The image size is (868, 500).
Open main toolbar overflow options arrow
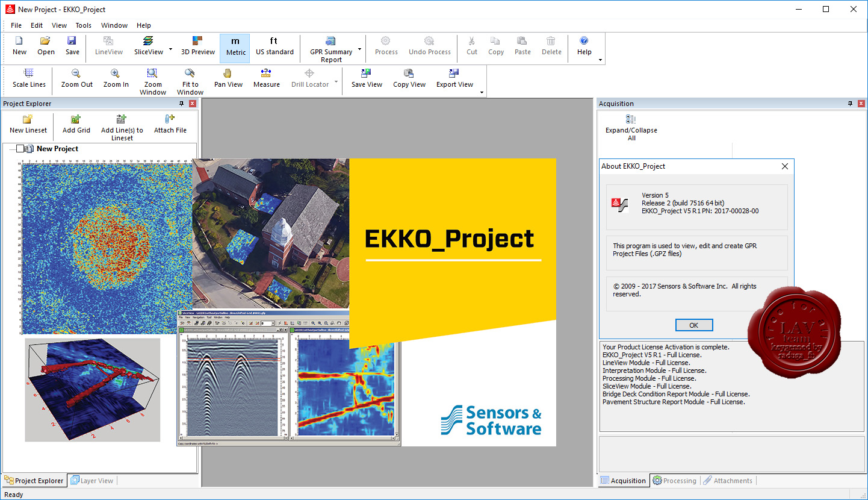[x=600, y=60]
